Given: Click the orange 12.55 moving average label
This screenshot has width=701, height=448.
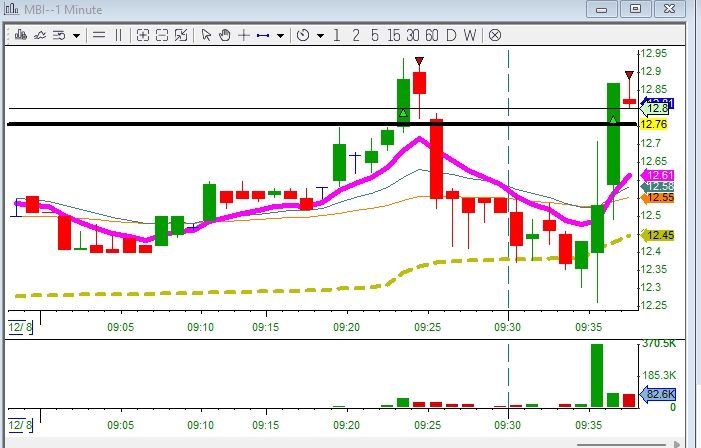Looking at the screenshot, I should [657, 198].
